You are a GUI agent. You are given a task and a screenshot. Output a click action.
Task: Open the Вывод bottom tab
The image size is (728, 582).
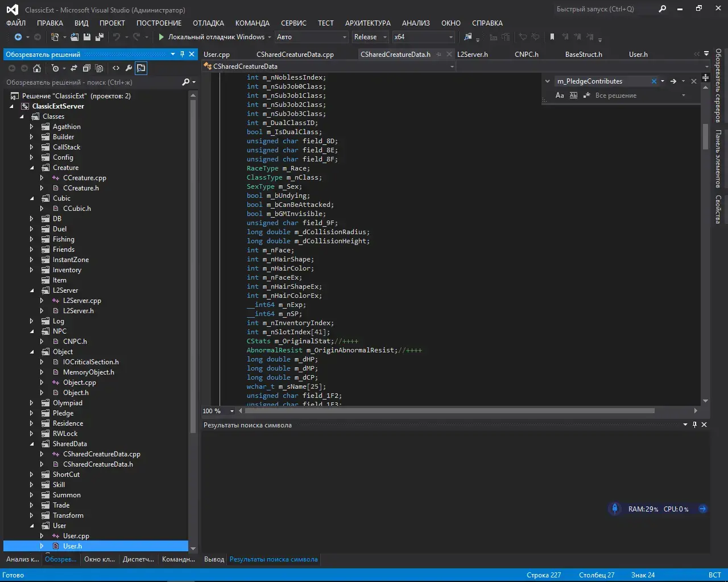(214, 559)
